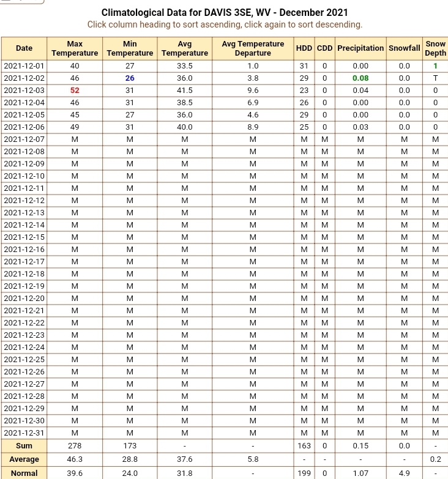Click precipitation 0.03 on 2021-12-06
Viewport: 448px width, 479px height.
[x=360, y=127]
